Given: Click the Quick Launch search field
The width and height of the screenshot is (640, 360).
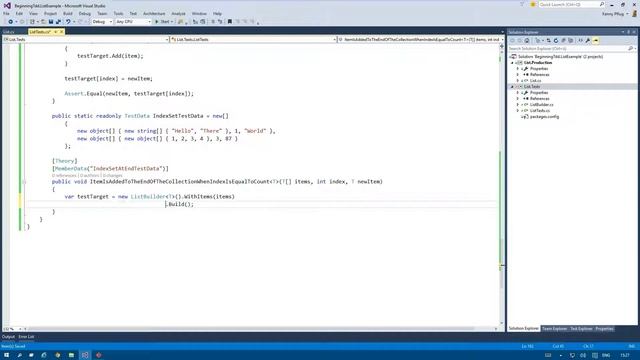Looking at the screenshot, I should [x=571, y=4].
